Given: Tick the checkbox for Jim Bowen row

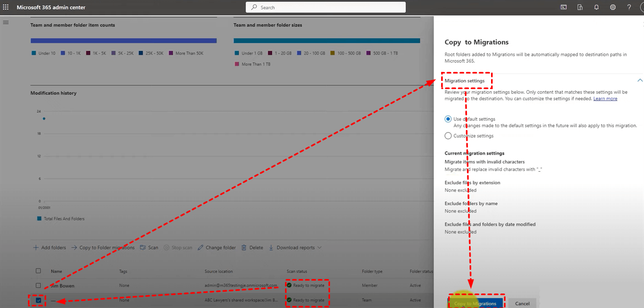Looking at the screenshot, I should 38,285.
